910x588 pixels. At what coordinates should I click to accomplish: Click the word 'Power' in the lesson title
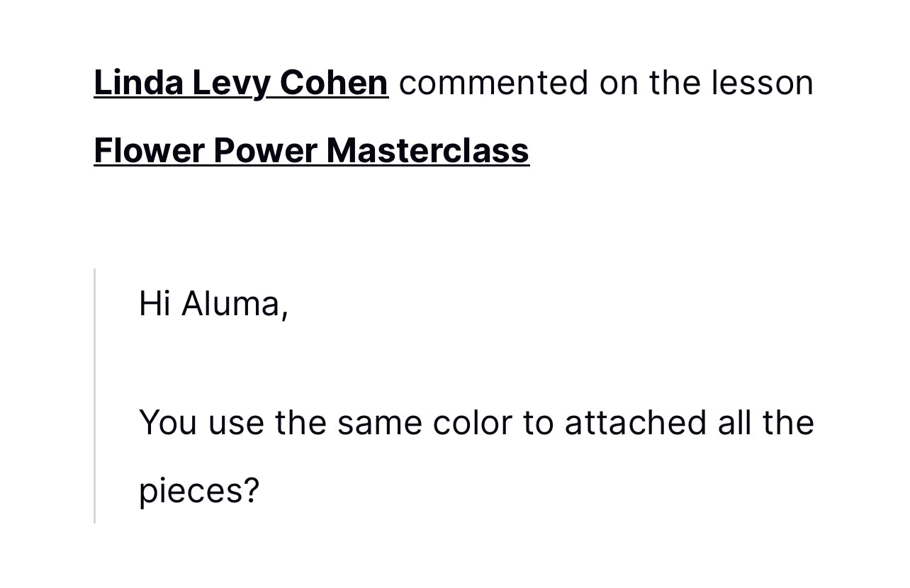point(264,151)
